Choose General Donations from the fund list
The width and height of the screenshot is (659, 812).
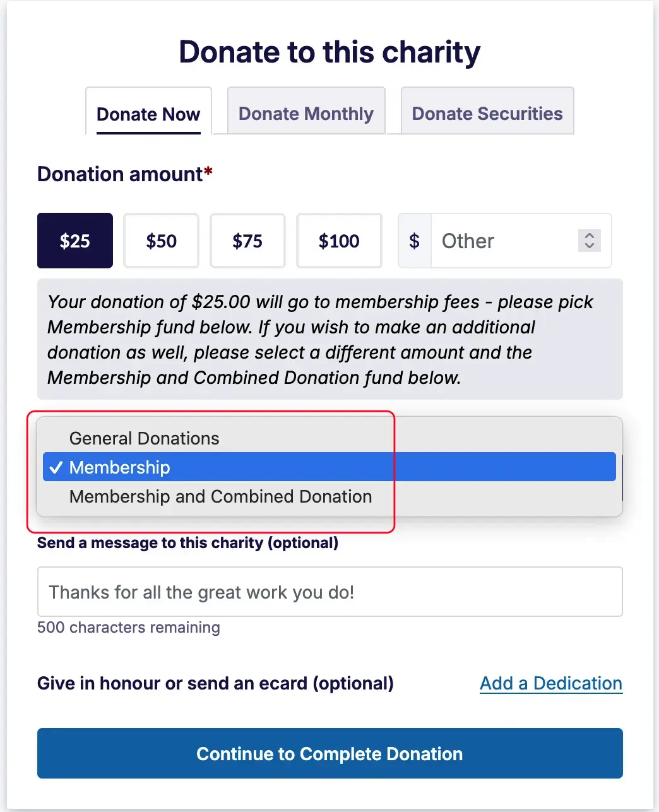[x=145, y=438]
